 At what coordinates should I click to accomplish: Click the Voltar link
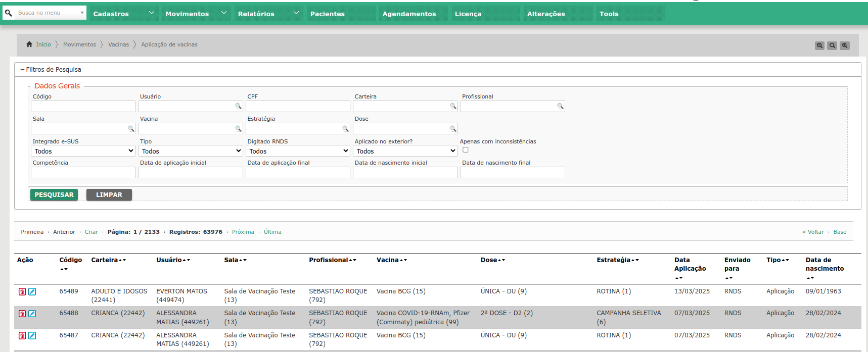(x=813, y=232)
